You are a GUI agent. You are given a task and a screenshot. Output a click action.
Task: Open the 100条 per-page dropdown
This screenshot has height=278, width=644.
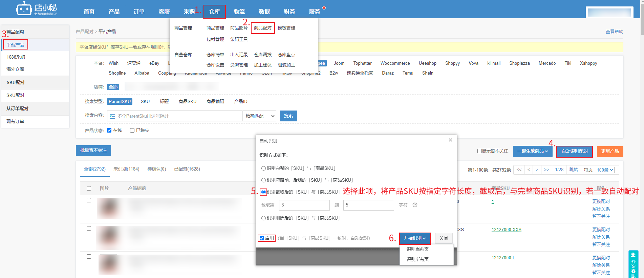(605, 170)
